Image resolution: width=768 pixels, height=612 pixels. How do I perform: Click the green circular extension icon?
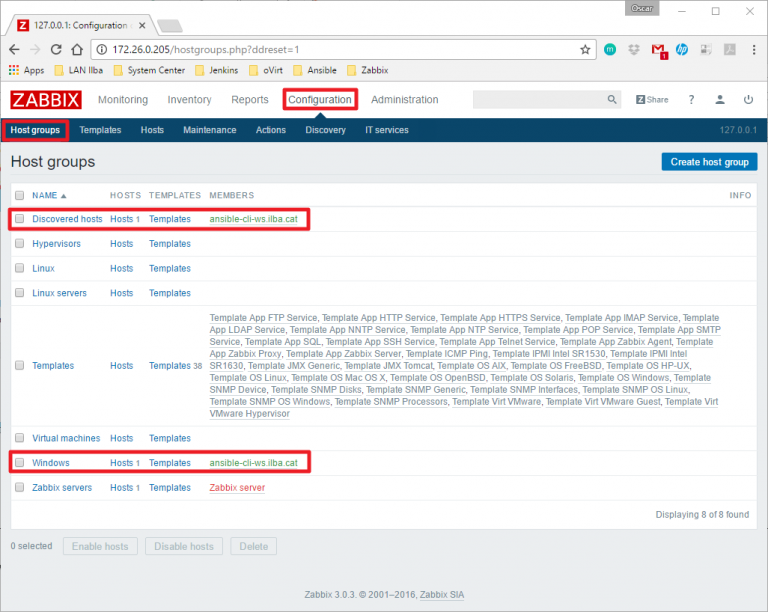point(610,49)
